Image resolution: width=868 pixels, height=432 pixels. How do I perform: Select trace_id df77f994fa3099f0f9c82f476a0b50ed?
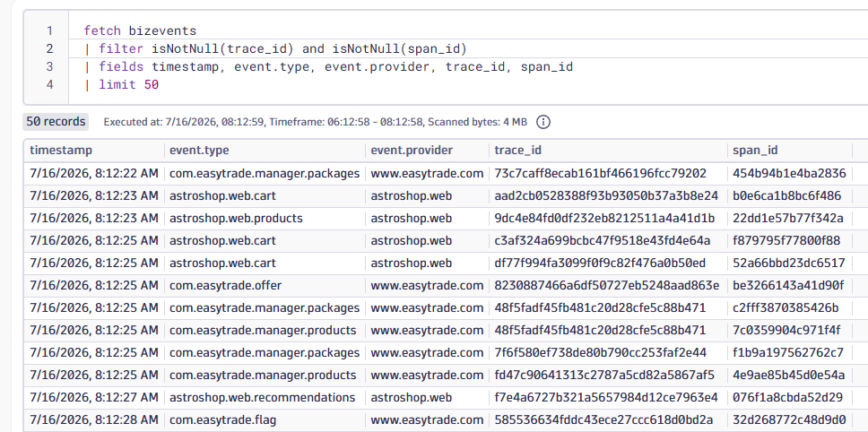(x=601, y=264)
